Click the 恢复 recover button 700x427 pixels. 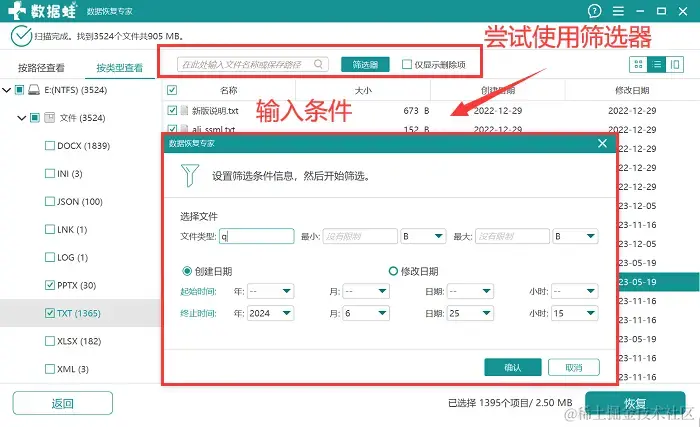point(635,403)
